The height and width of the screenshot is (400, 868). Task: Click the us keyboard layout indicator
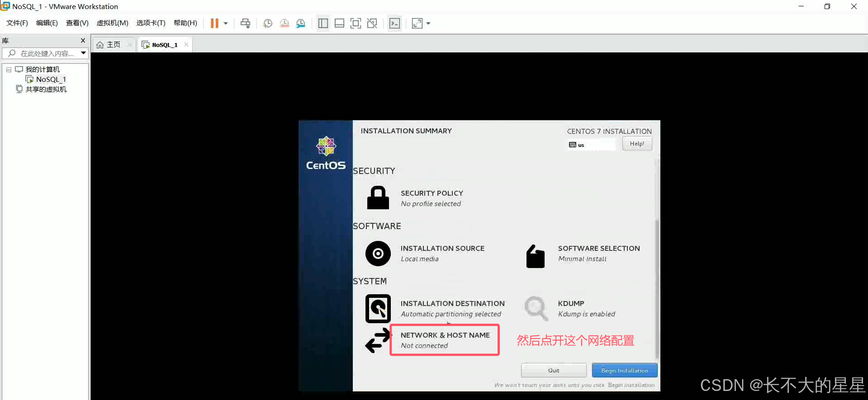(592, 145)
